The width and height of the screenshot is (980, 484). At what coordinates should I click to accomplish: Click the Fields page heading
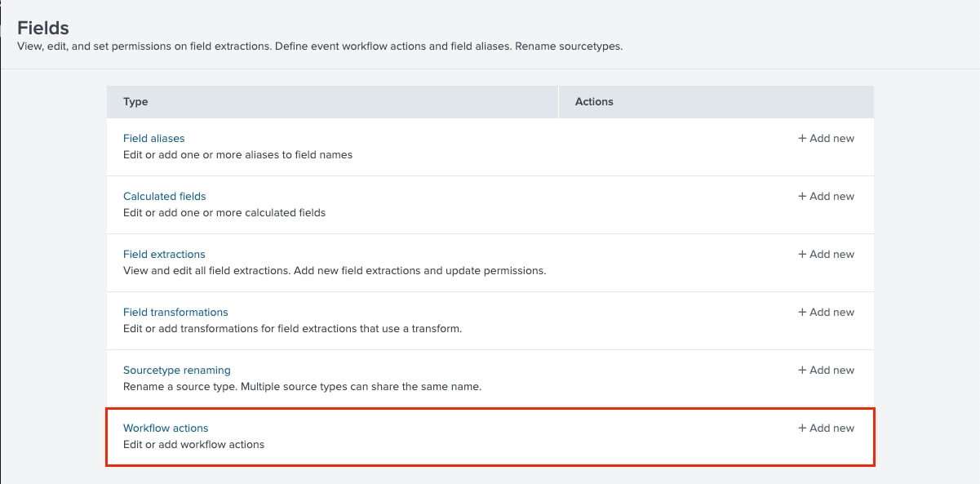[43, 28]
